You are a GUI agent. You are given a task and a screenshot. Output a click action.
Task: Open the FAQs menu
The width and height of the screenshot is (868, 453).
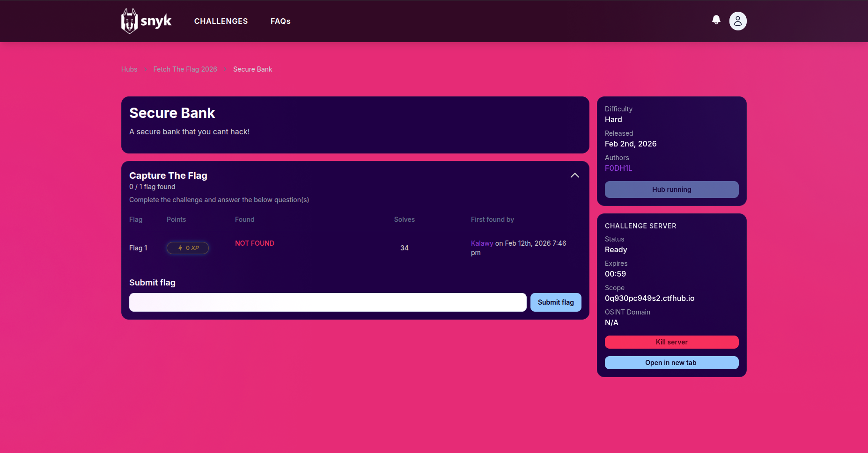[x=280, y=21]
